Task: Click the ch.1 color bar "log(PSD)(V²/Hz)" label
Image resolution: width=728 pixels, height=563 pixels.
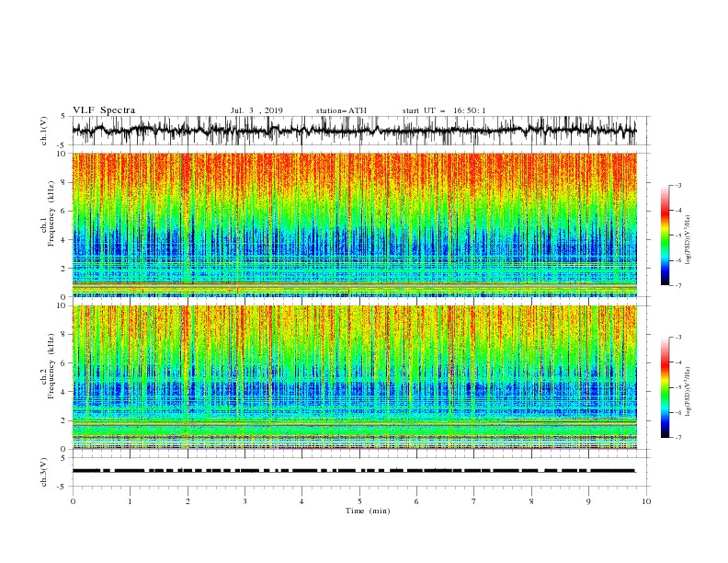Action: coord(688,240)
